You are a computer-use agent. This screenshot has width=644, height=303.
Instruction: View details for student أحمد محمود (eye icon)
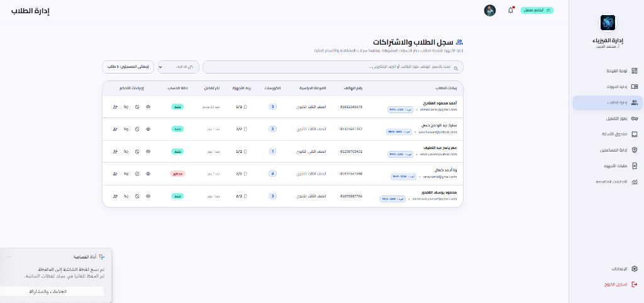pyautogui.click(x=148, y=107)
